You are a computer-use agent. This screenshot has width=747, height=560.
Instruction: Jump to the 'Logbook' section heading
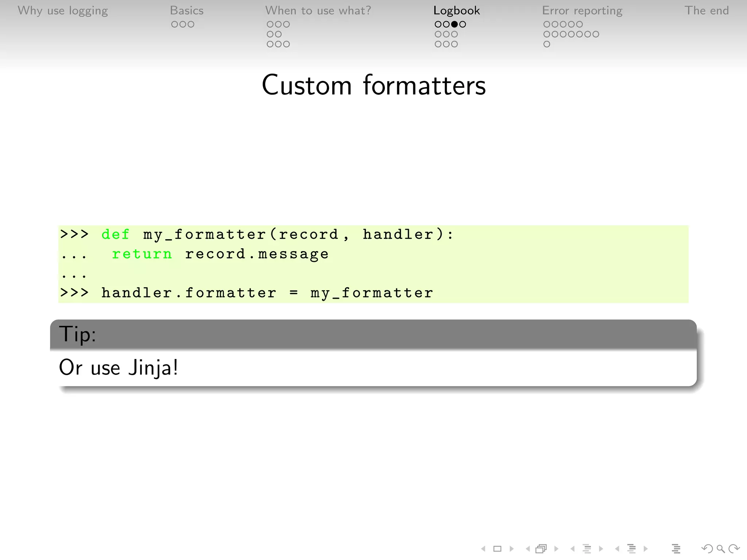(457, 11)
